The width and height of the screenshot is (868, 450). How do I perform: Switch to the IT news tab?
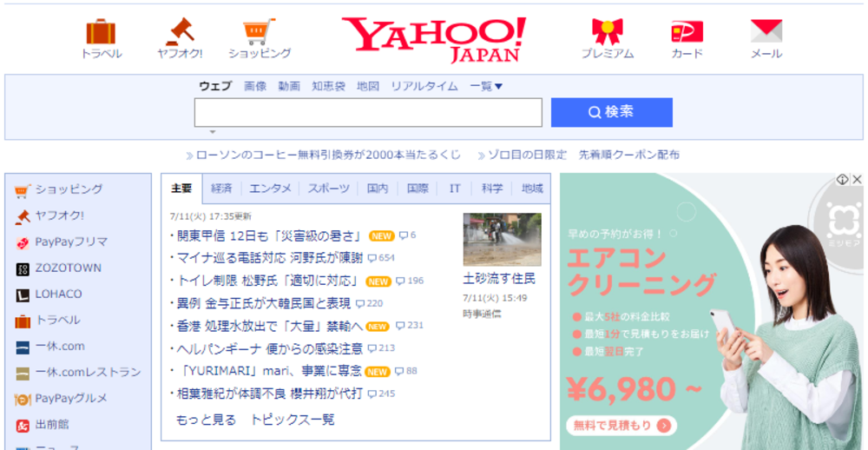pos(455,189)
